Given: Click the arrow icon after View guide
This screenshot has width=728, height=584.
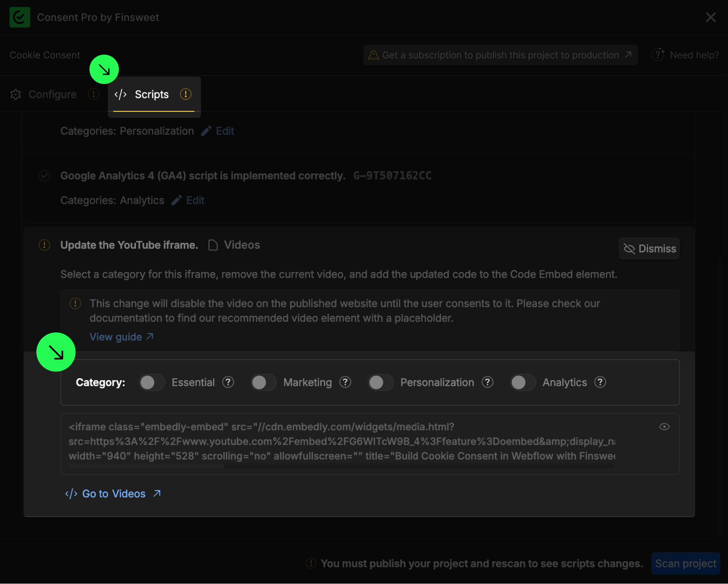Looking at the screenshot, I should tap(150, 336).
